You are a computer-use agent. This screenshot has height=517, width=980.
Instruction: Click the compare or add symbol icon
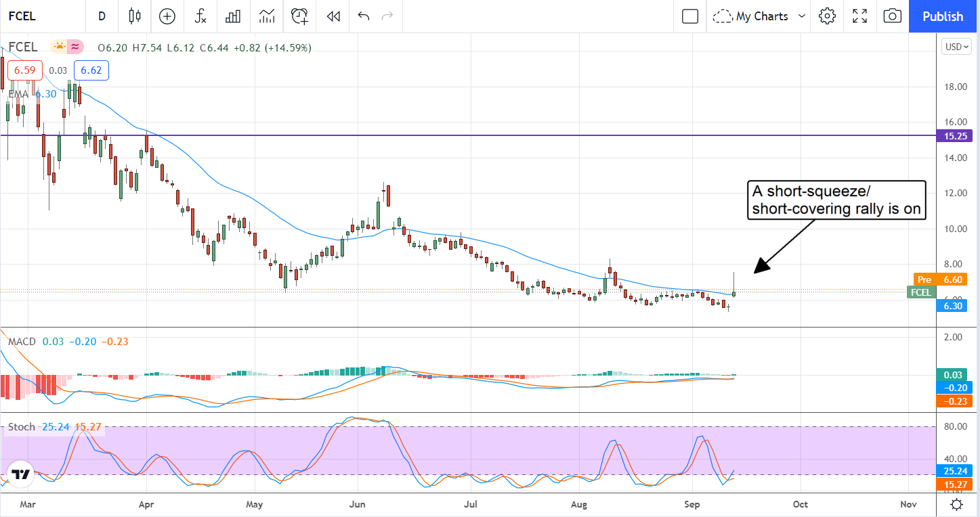(167, 16)
